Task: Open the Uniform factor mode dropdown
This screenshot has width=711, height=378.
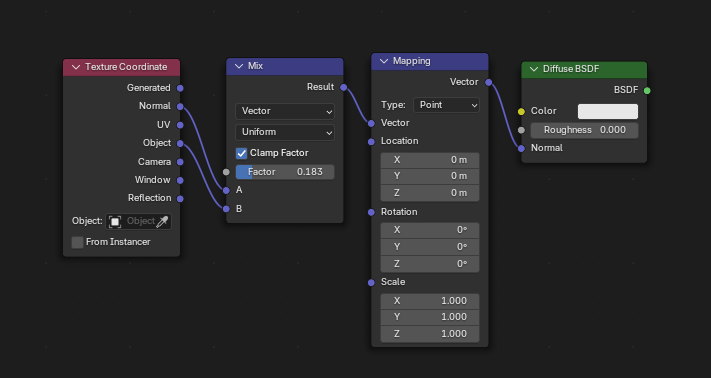Action: [285, 132]
